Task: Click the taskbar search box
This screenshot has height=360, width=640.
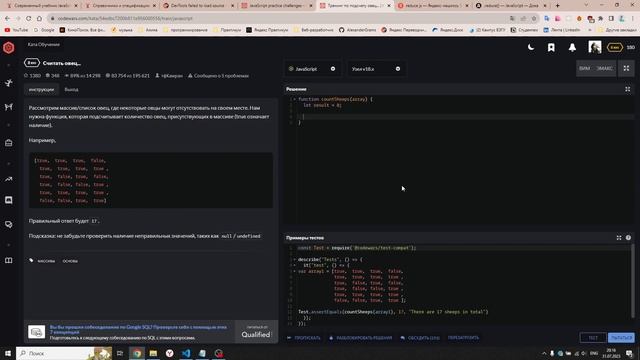Action: [x=64, y=353]
